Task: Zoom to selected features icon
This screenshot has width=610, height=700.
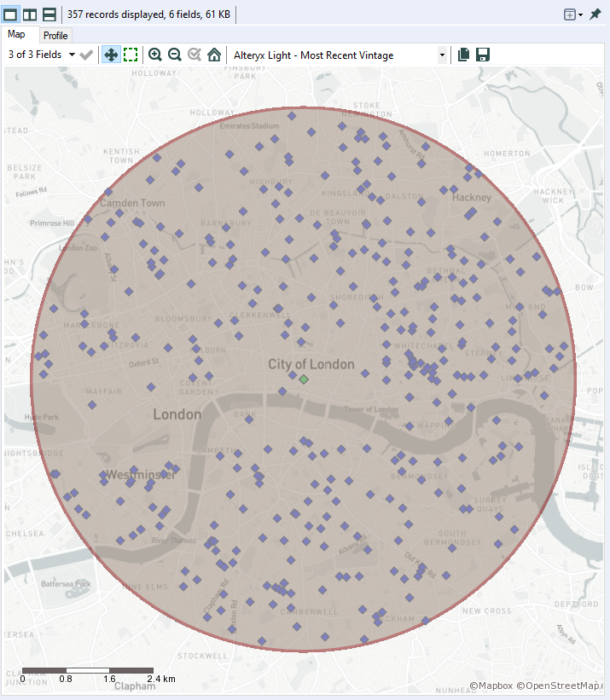Action: pos(195,55)
